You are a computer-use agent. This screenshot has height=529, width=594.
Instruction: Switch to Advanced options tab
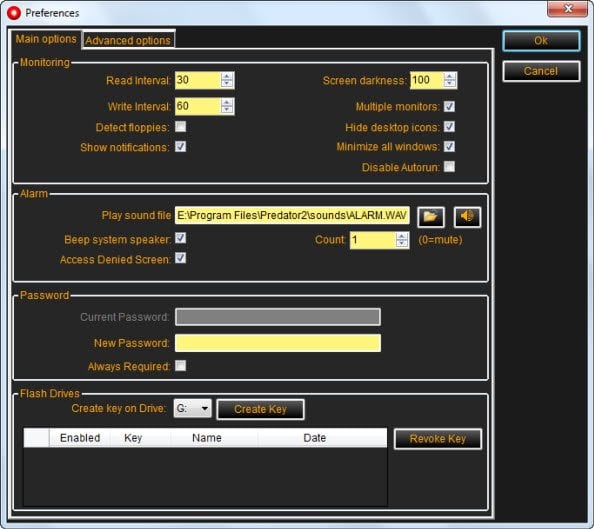tap(128, 40)
